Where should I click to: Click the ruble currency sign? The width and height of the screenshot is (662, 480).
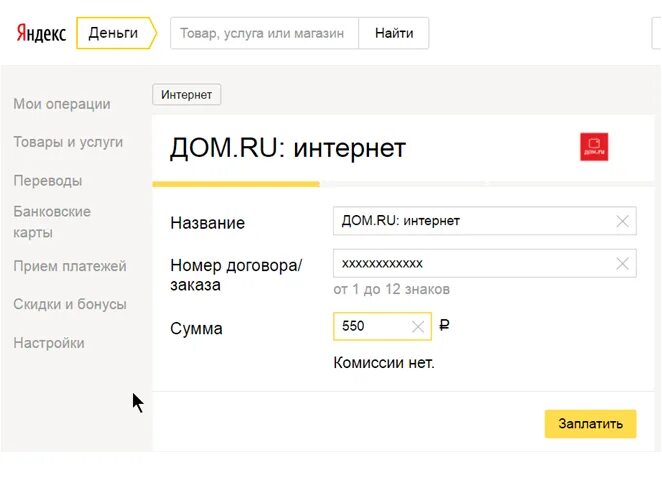click(x=444, y=325)
